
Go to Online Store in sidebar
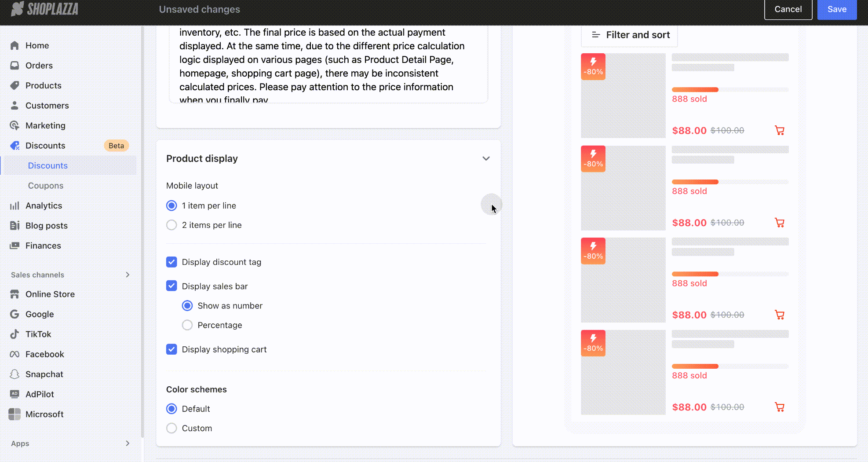click(50, 294)
